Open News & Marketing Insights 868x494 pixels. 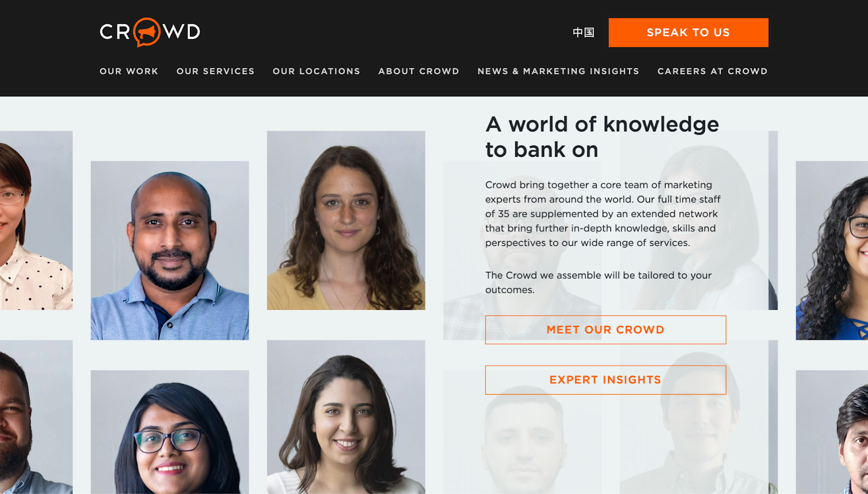558,71
